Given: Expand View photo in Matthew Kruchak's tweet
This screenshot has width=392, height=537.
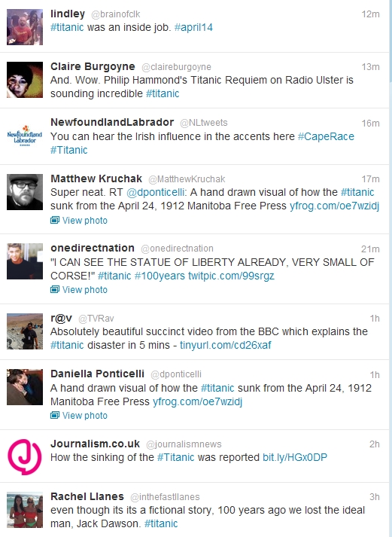Looking at the screenshot, I should pyautogui.click(x=85, y=220).
